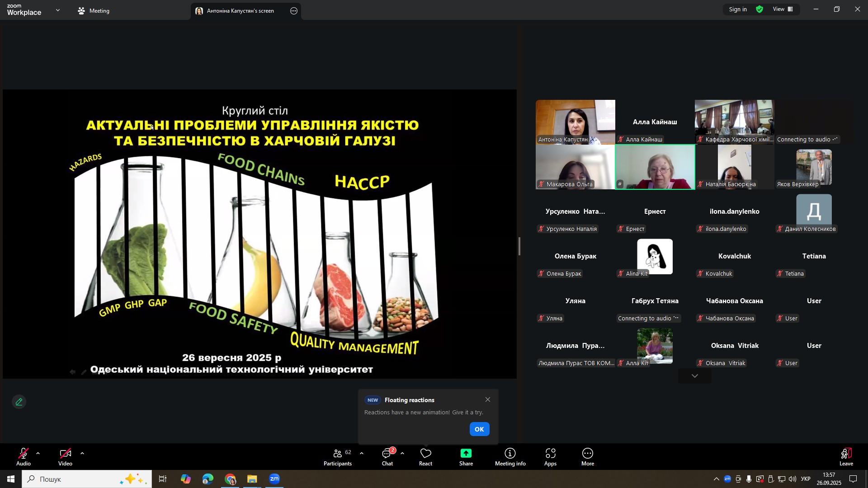This screenshot has width=868, height=488.
Task: Show next page of participant tiles
Action: [x=694, y=376]
